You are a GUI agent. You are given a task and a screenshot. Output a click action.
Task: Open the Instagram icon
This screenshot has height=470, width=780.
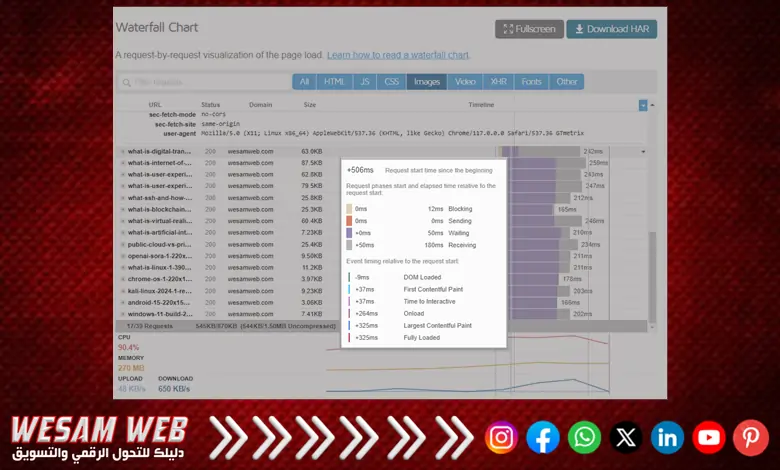[x=501, y=438]
